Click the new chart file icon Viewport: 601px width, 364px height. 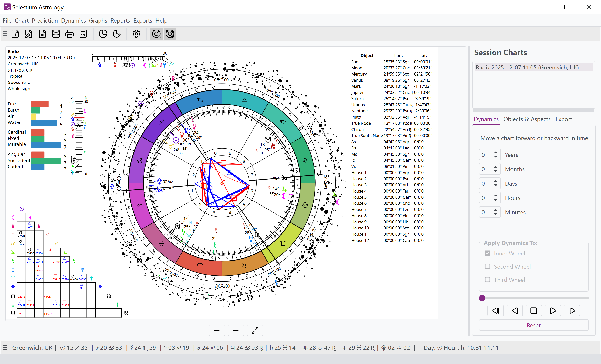pyautogui.click(x=15, y=34)
